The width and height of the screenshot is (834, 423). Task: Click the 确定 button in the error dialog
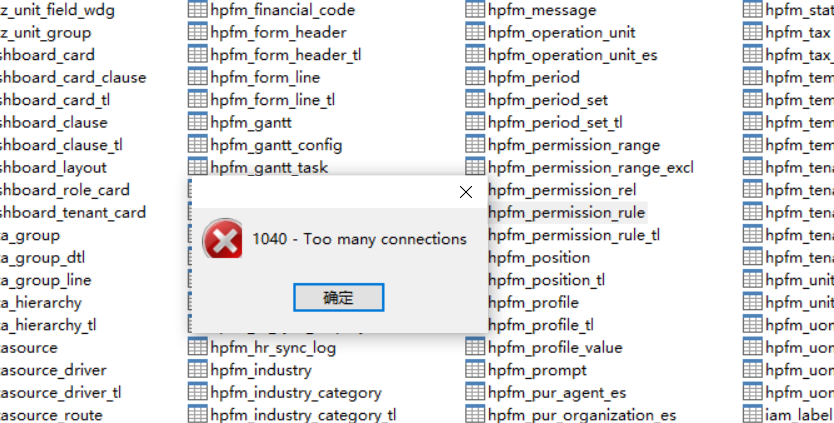pos(338,297)
